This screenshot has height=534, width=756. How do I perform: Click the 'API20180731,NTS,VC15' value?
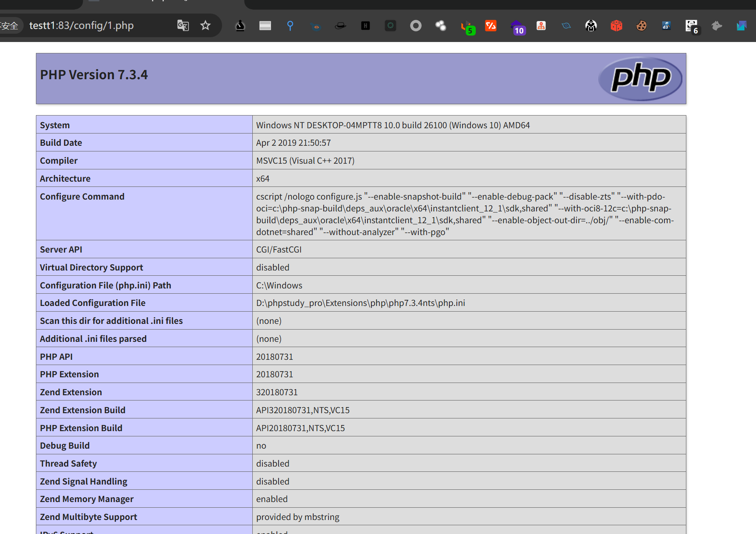(x=300, y=428)
